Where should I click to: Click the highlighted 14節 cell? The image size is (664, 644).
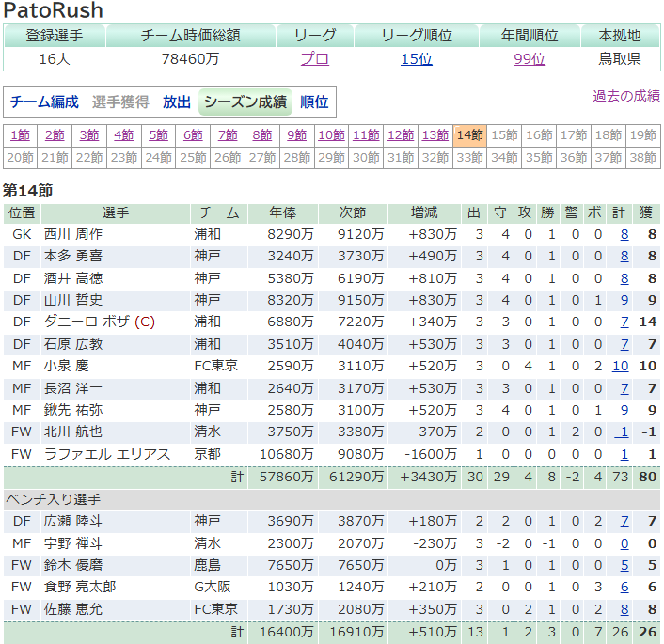click(x=469, y=135)
